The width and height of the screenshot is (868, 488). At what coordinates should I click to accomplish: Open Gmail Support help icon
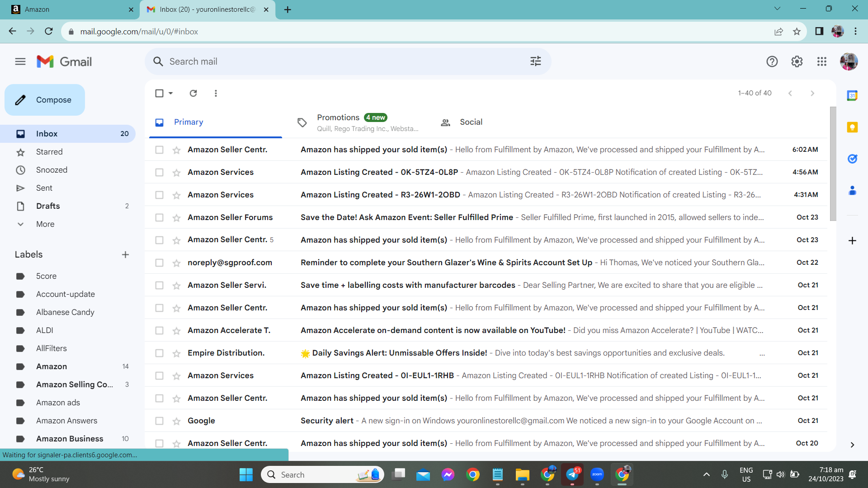tap(772, 61)
